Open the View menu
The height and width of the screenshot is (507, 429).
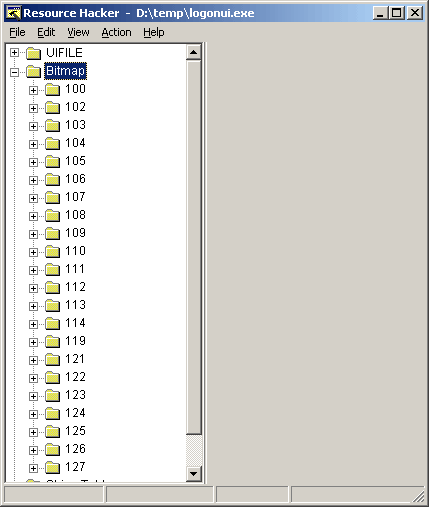78,32
